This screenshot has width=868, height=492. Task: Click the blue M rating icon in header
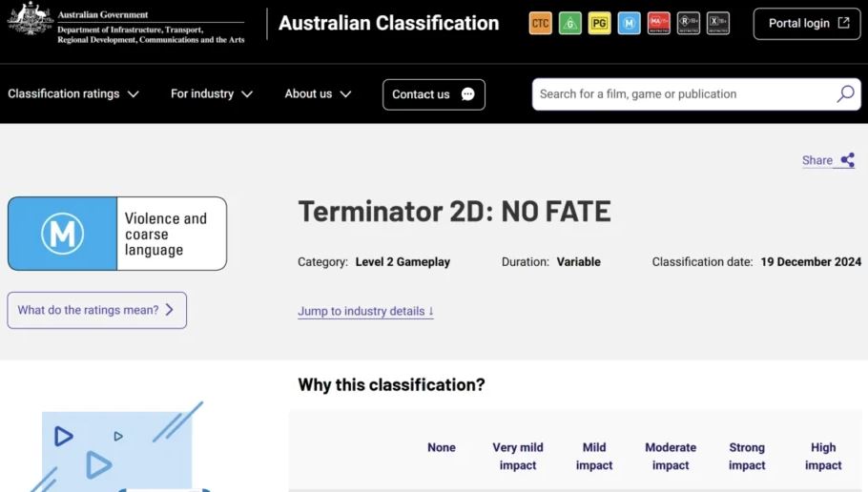pyautogui.click(x=629, y=23)
